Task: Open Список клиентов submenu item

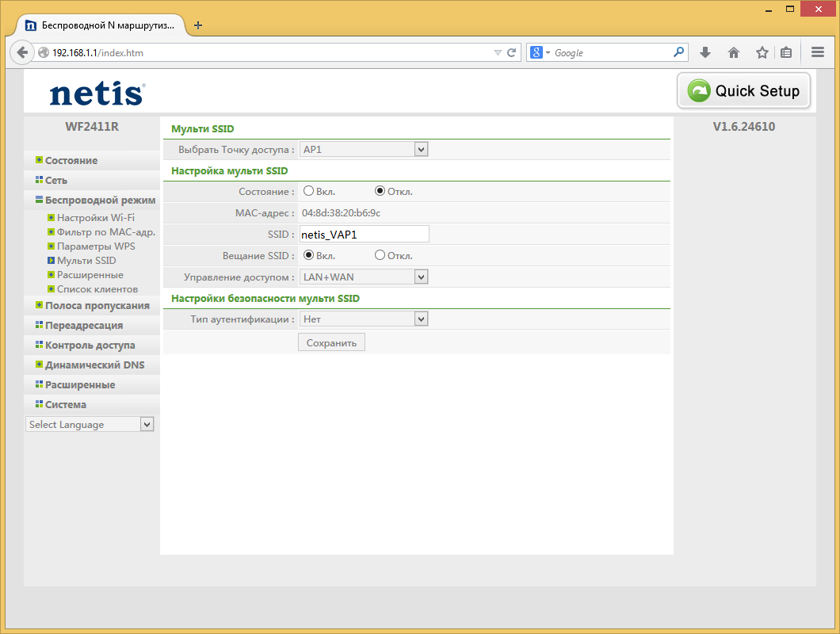Action: [97, 288]
